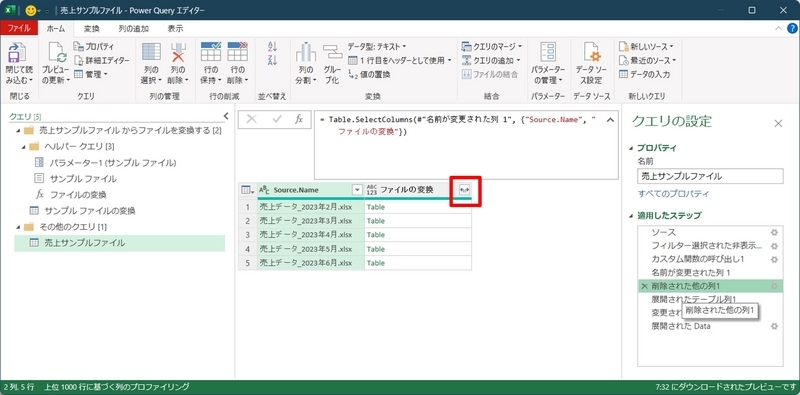
Task: Open the Source.Name column filter dropdown
Action: coord(357,190)
